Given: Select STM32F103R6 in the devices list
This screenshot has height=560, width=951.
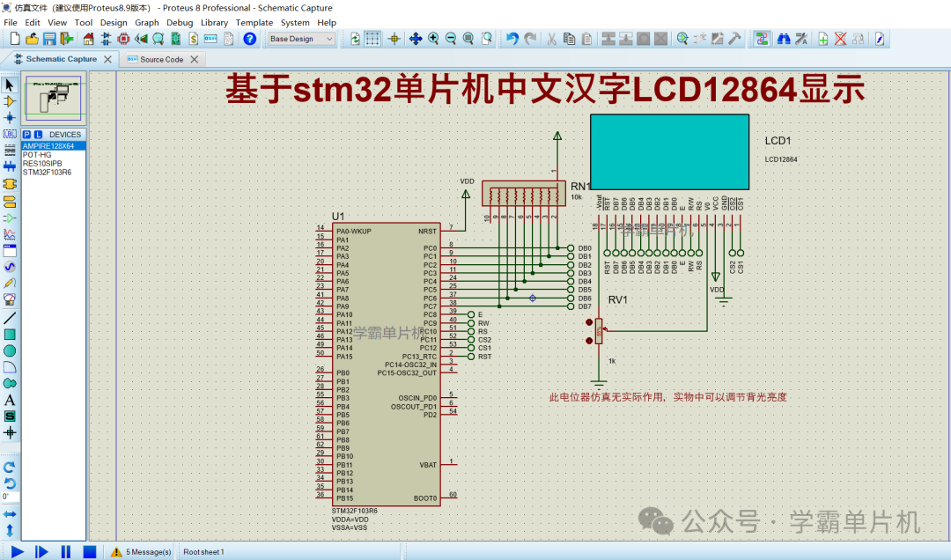Looking at the screenshot, I should click(x=54, y=173).
